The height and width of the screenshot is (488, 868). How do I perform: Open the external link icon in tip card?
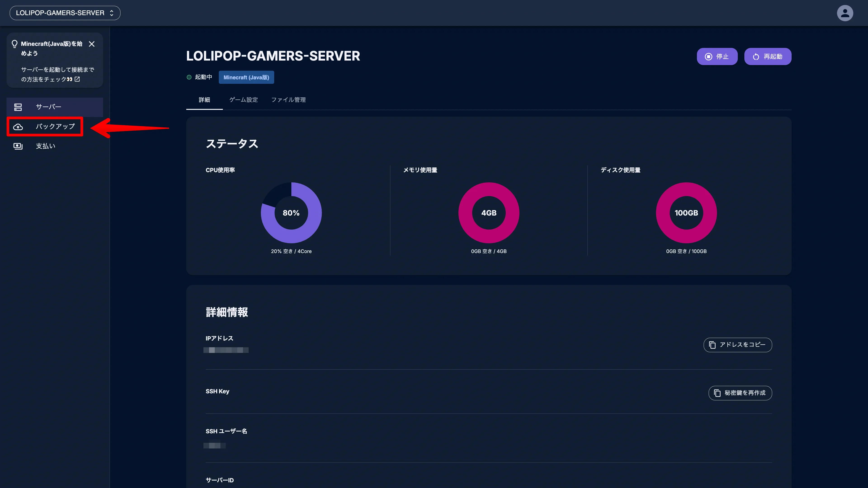(x=77, y=79)
